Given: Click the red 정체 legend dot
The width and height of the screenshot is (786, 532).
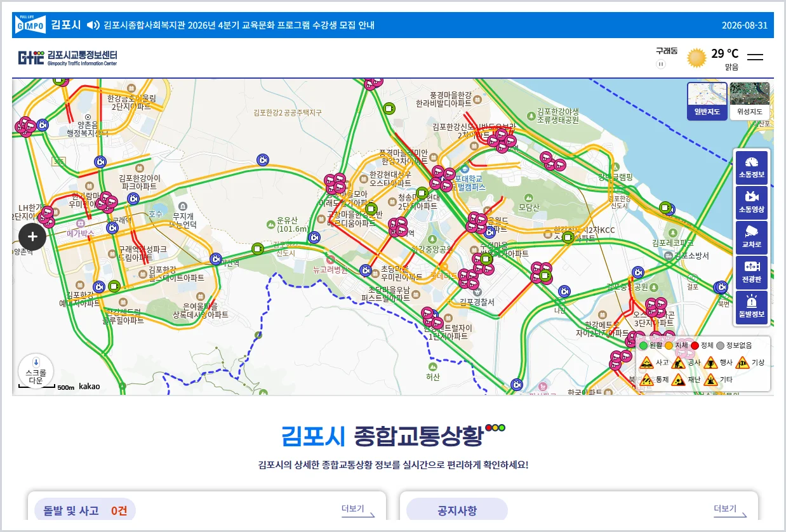Looking at the screenshot, I should pos(695,346).
